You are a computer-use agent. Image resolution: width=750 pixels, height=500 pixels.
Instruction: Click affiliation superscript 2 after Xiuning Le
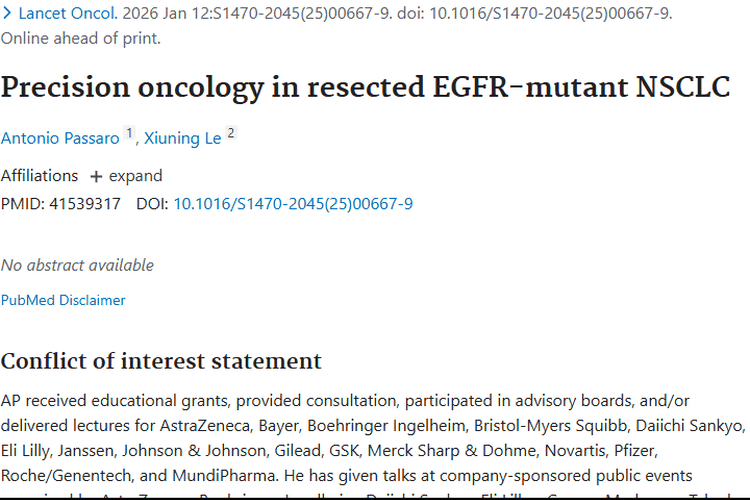click(x=231, y=133)
